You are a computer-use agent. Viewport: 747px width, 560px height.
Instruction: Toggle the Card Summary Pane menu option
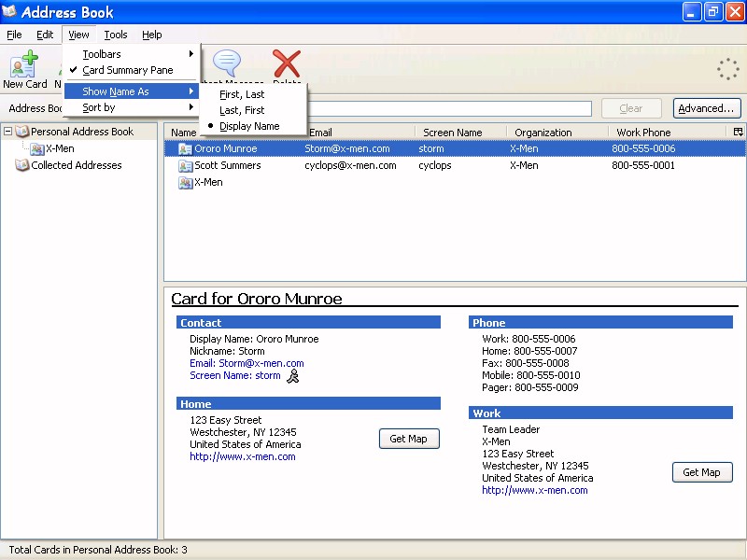[131, 70]
